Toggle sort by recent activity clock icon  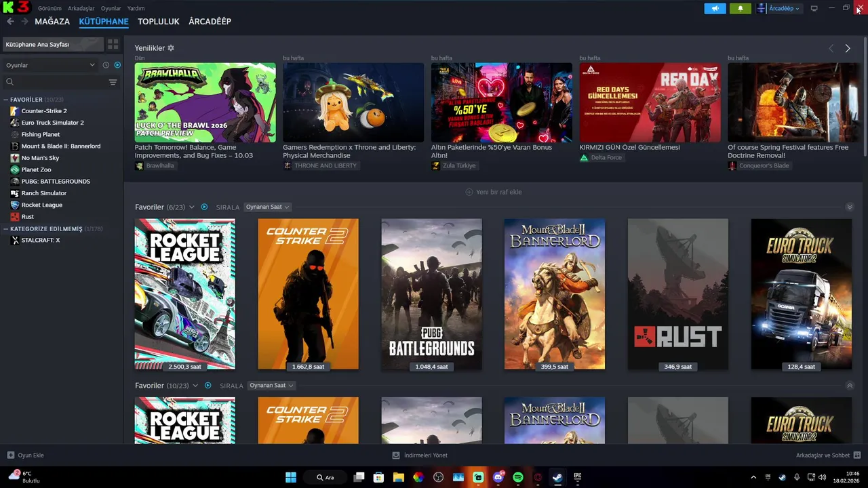(x=106, y=65)
